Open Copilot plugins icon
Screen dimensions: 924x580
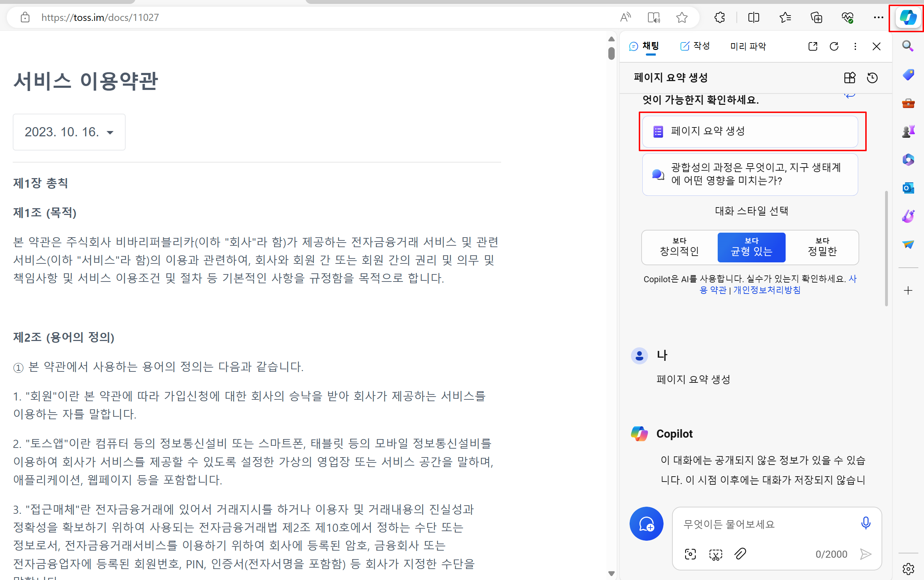pos(850,78)
